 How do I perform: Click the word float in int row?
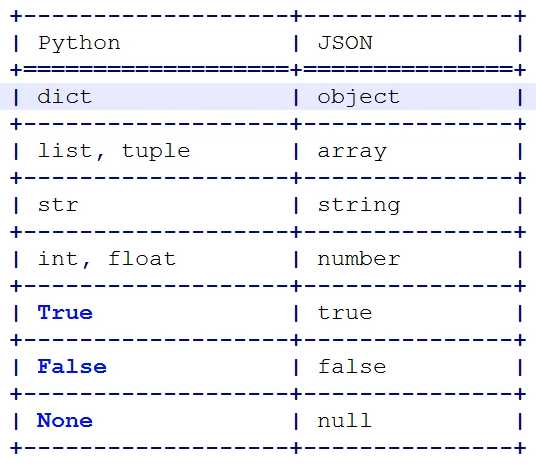(x=142, y=259)
